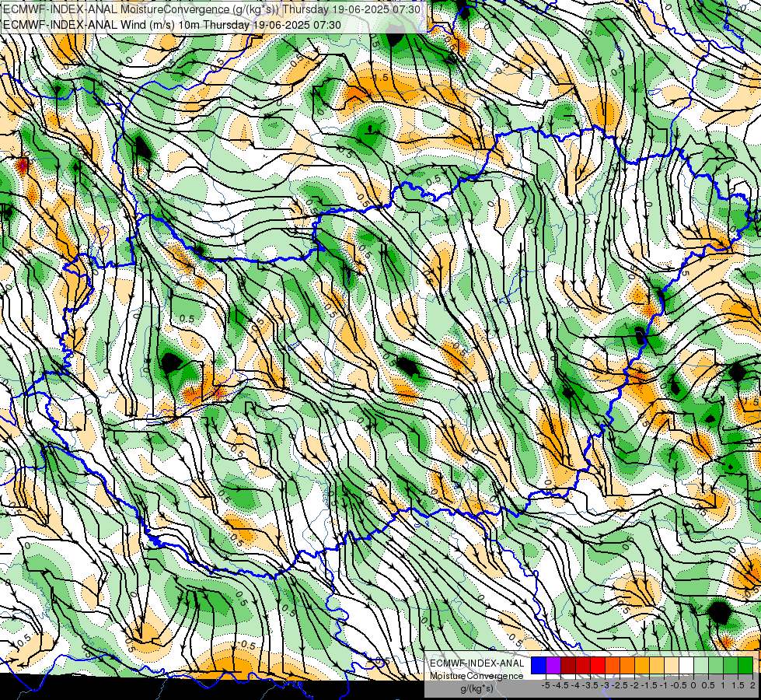Click the MoistureConvergence title line at top
The height and width of the screenshot is (700, 761).
[212, 9]
